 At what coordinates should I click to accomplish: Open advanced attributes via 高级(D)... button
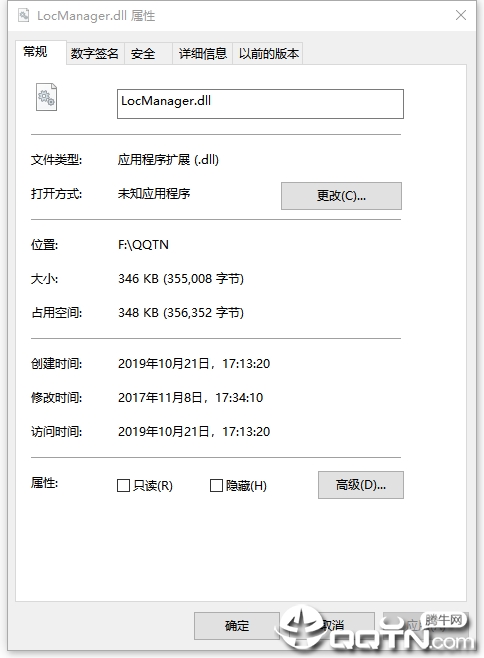click(x=361, y=485)
